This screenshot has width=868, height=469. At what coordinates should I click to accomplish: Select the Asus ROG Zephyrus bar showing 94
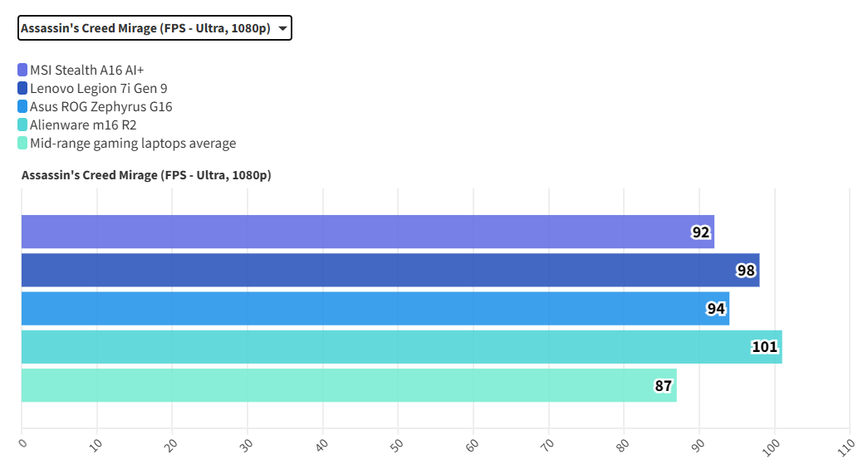tap(375, 309)
